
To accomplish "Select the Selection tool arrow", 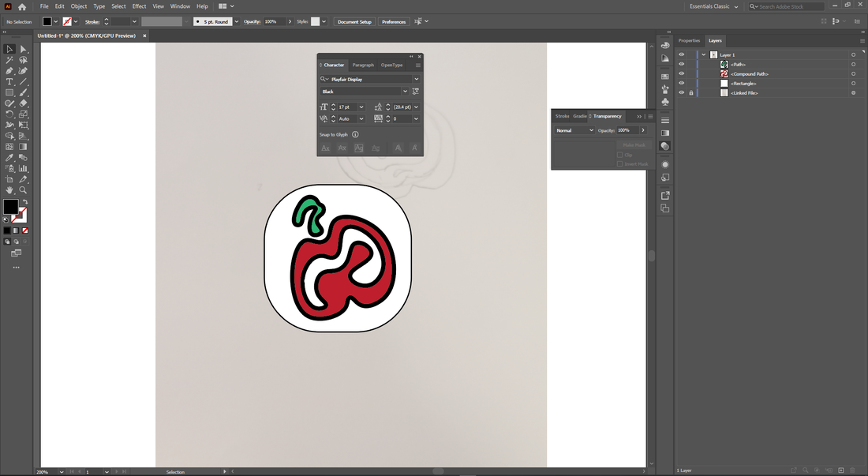I will click(9, 49).
